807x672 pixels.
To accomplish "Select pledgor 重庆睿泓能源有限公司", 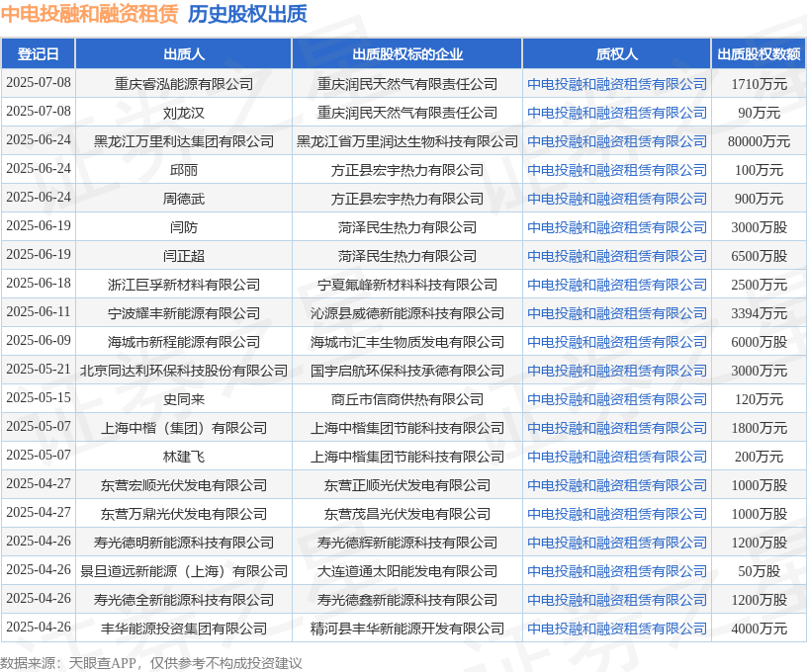I will pyautogui.click(x=184, y=84).
